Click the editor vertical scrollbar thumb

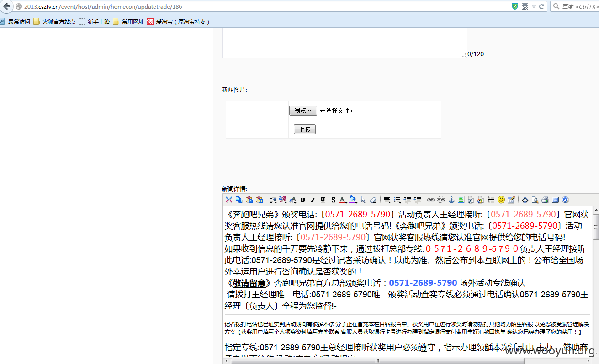(x=595, y=227)
